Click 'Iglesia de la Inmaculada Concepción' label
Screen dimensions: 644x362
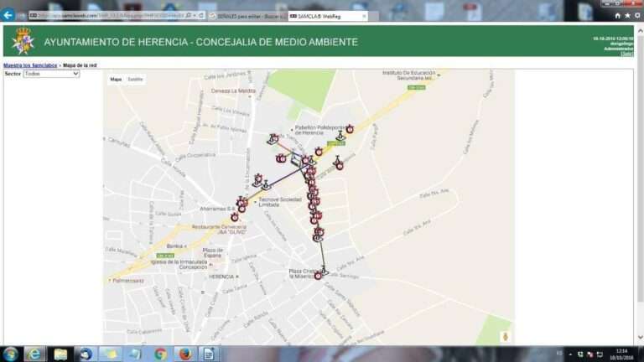tap(179, 264)
